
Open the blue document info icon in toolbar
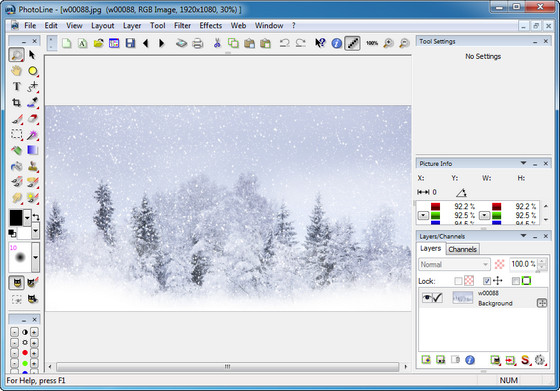(x=336, y=43)
